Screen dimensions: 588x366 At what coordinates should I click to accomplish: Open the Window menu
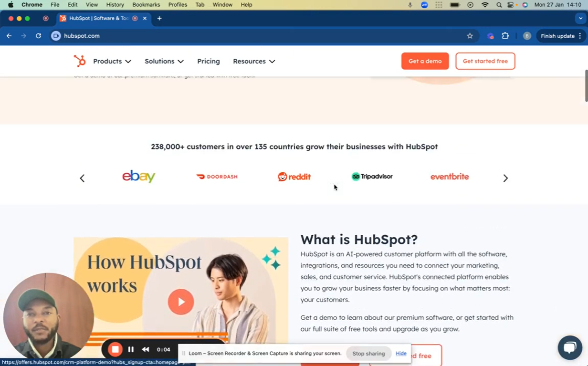click(222, 5)
